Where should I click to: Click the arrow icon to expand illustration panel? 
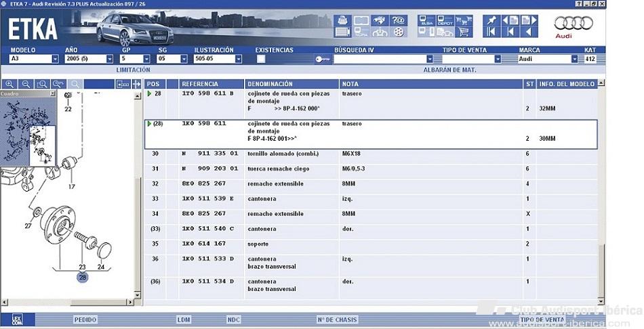tap(136, 84)
